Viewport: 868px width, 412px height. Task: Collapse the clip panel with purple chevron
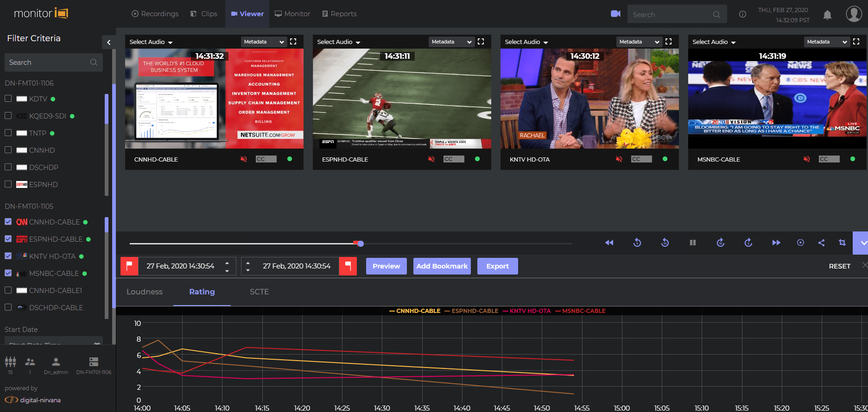click(x=861, y=243)
